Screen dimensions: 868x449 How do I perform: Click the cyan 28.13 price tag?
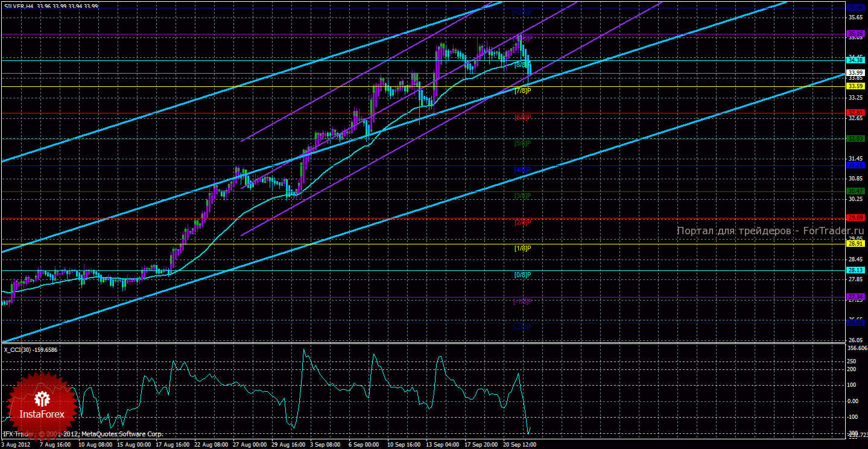coord(855,270)
